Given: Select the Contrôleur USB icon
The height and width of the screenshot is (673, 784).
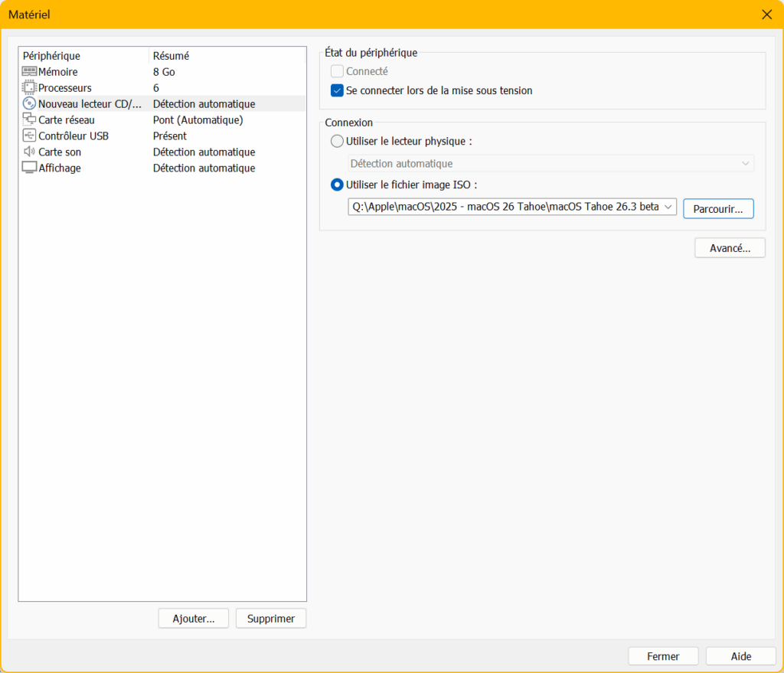Looking at the screenshot, I should tap(30, 136).
